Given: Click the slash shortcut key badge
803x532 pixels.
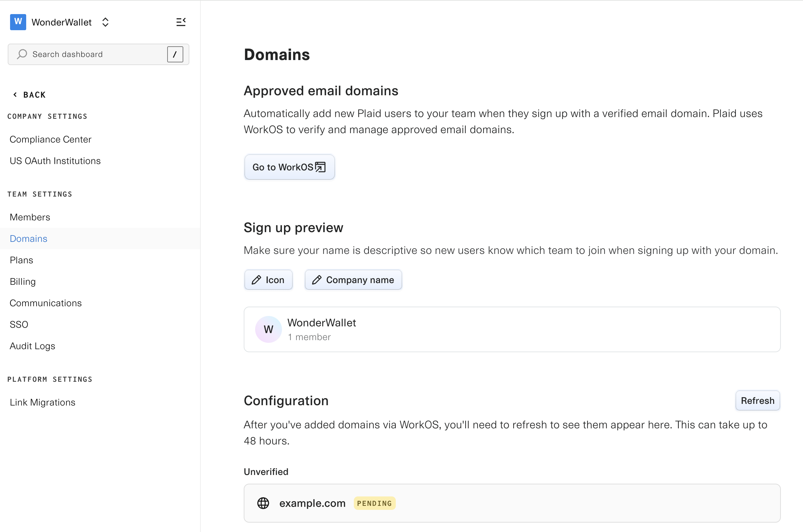Looking at the screenshot, I should pyautogui.click(x=175, y=54).
